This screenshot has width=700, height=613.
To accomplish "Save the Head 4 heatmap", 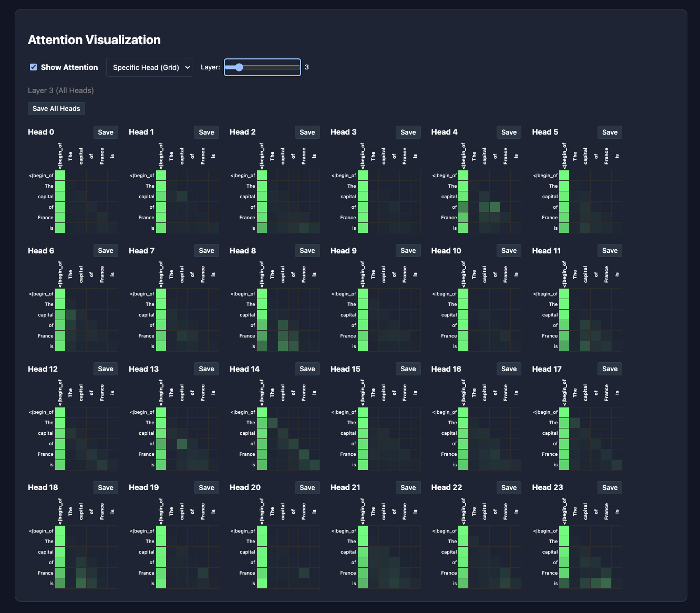I will tap(509, 132).
